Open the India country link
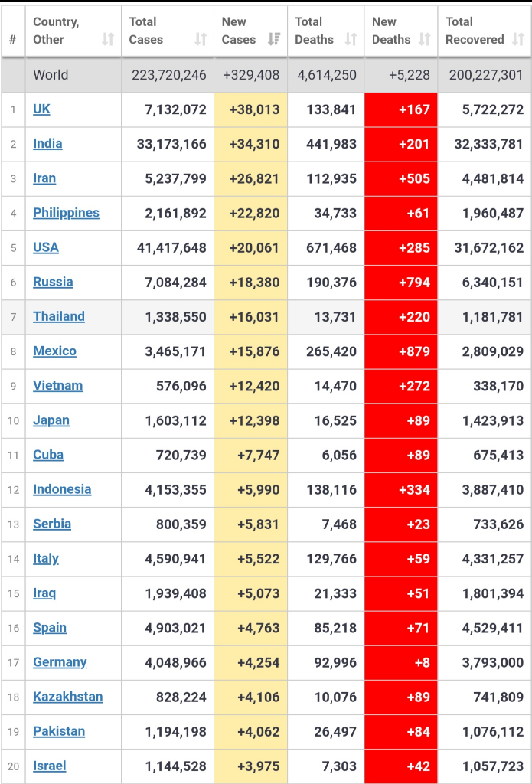 click(x=47, y=144)
